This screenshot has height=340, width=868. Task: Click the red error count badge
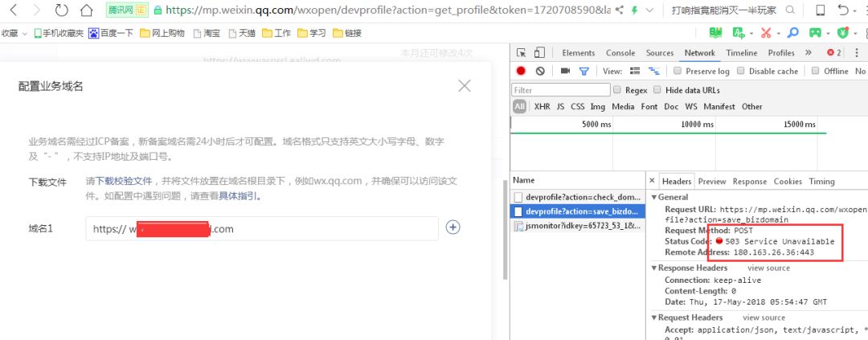pos(834,52)
